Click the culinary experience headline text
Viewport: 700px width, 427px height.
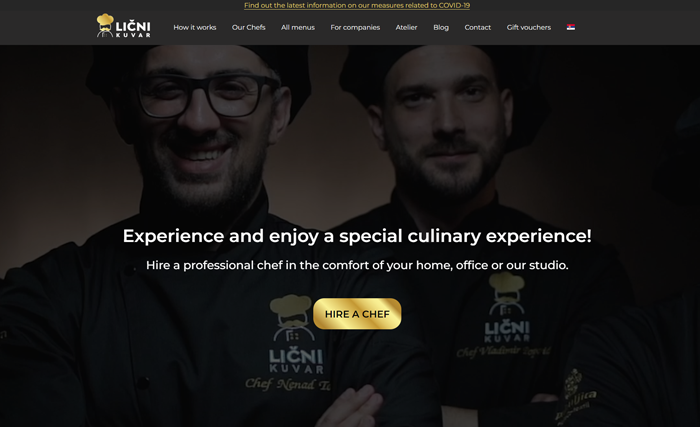click(x=357, y=236)
